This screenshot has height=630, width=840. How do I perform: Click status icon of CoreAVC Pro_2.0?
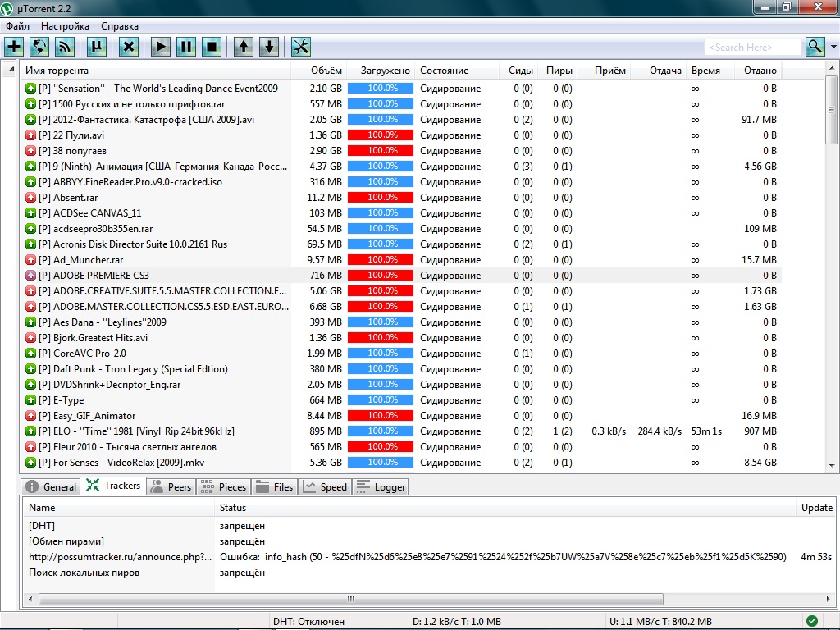pos(30,353)
